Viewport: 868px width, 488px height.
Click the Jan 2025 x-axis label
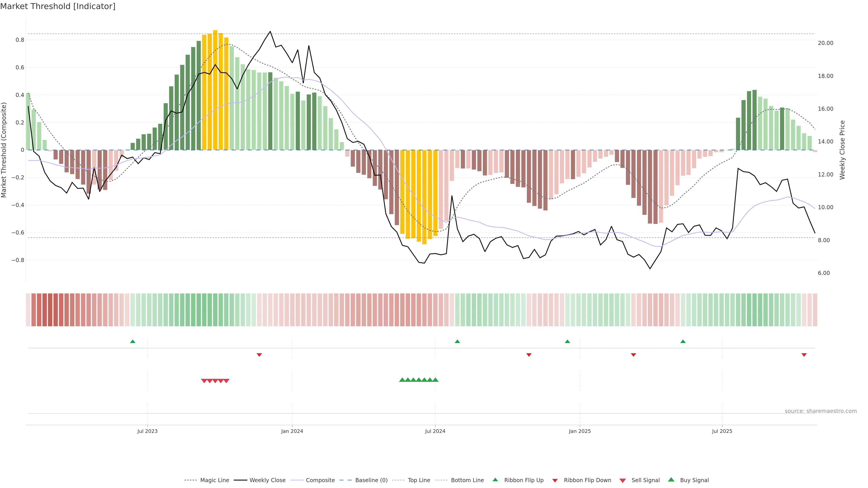point(580,431)
